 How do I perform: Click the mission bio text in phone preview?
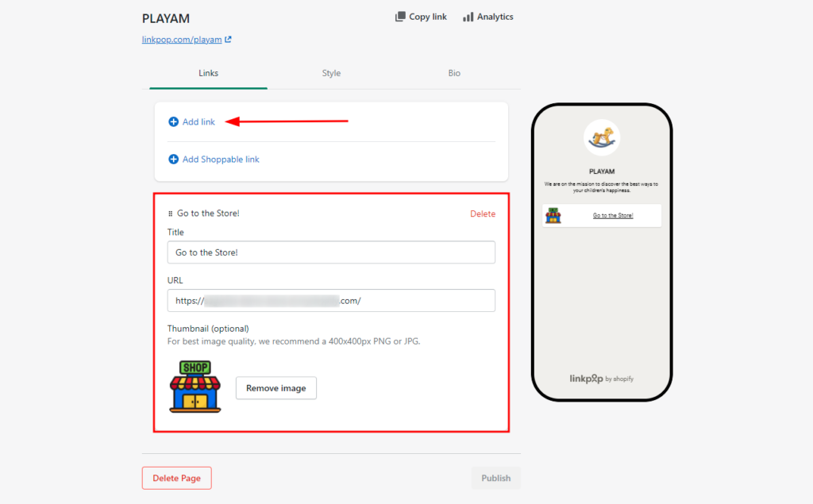click(602, 187)
